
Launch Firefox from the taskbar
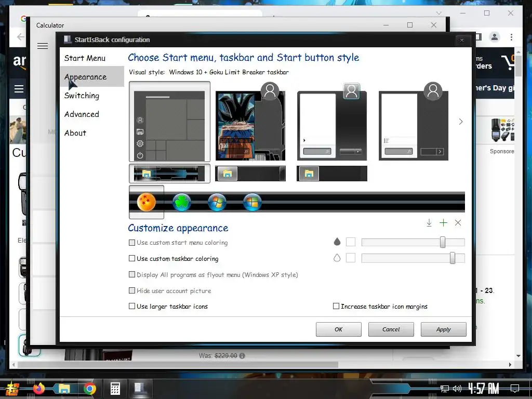[38, 389]
